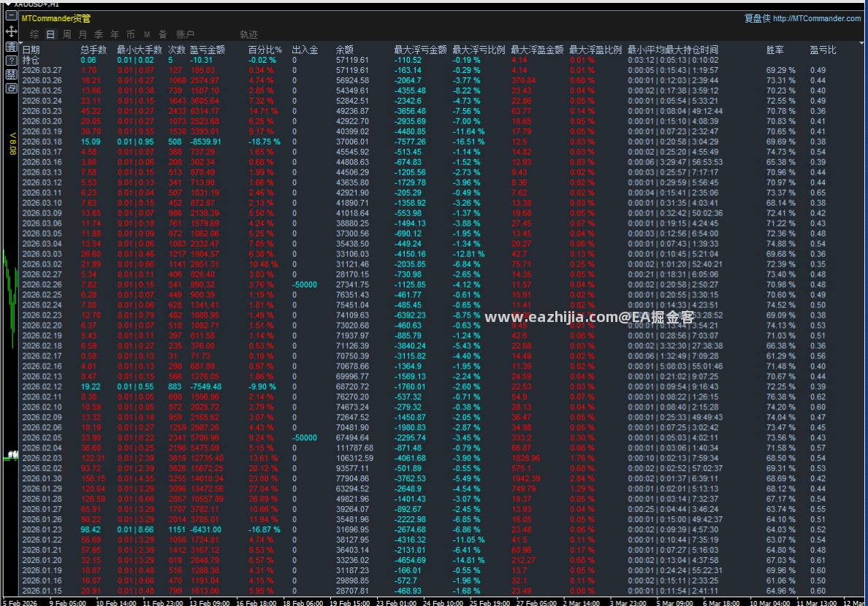
Task: Click the -50000 withdrawal in the 2026.02.05 row
Action: 305,438
